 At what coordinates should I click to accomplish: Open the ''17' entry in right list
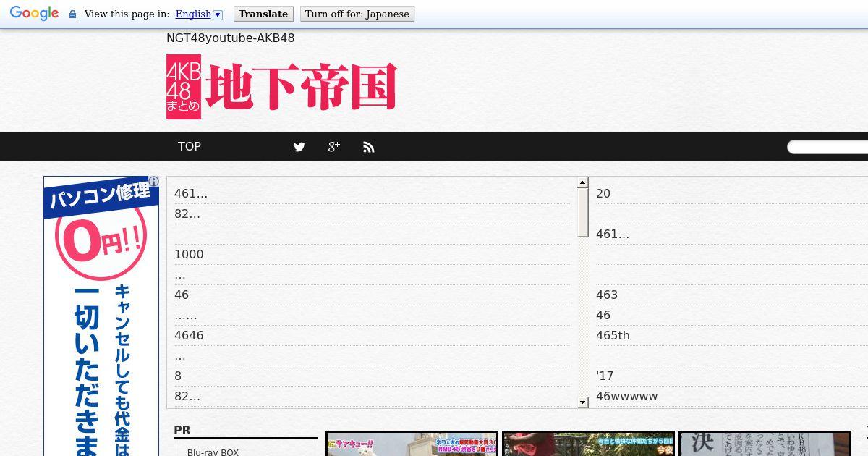(605, 376)
